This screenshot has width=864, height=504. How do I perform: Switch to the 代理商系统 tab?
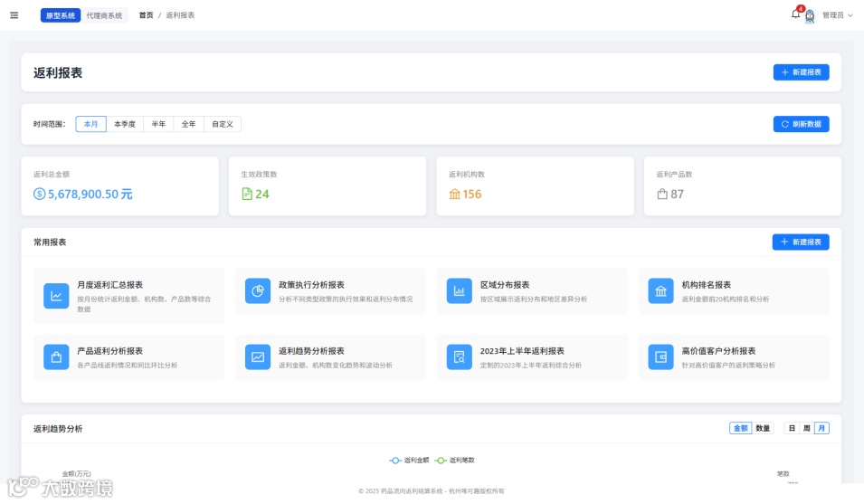pos(104,15)
